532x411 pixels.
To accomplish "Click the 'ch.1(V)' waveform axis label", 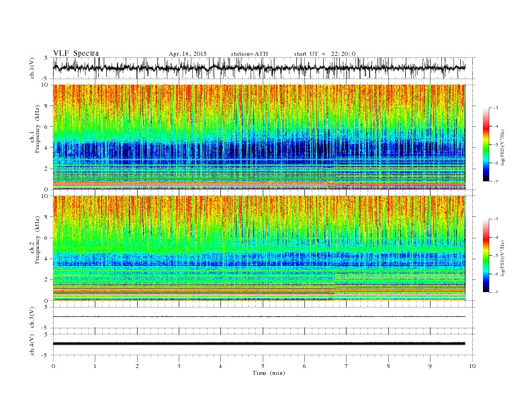I will [32, 68].
